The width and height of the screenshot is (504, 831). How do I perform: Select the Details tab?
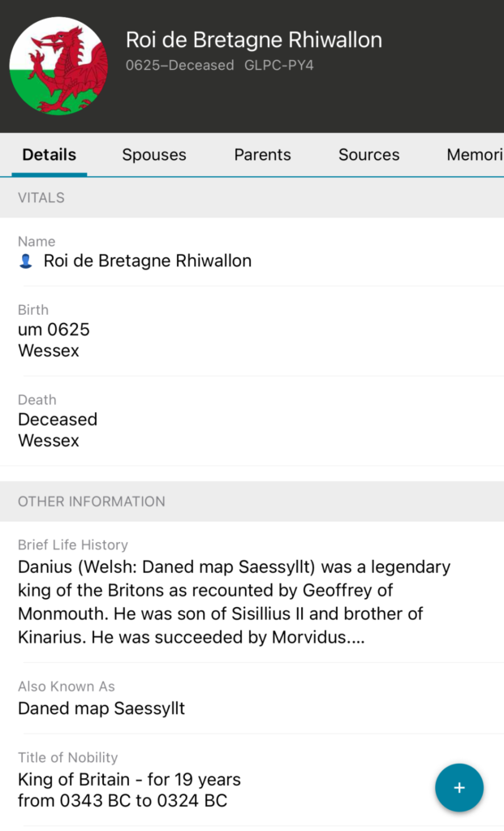pos(50,155)
